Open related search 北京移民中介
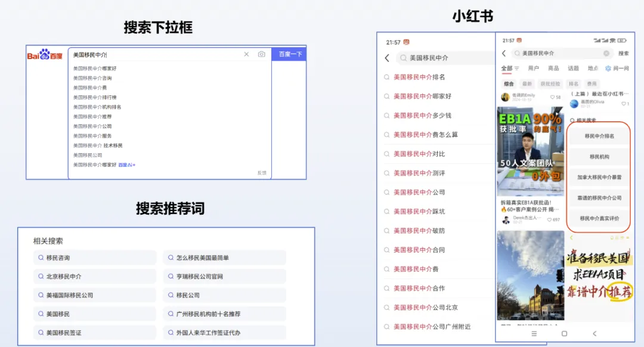This screenshot has height=347, width=644. coord(95,277)
